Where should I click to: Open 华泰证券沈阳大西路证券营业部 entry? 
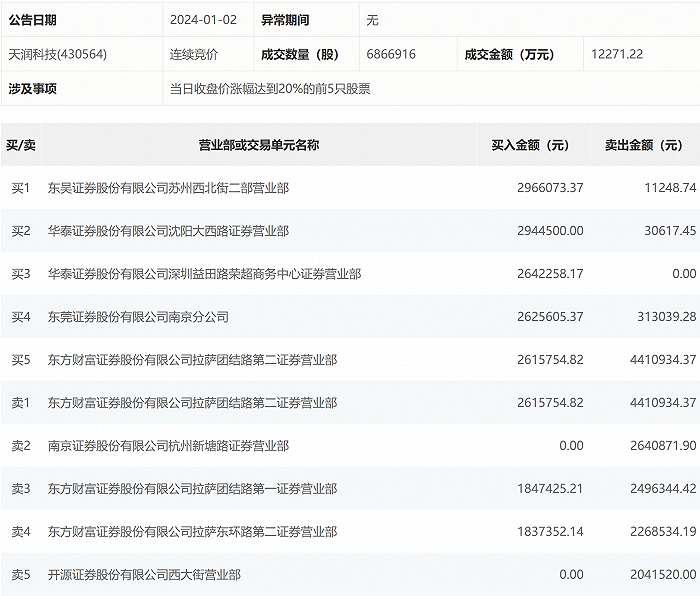click(168, 231)
